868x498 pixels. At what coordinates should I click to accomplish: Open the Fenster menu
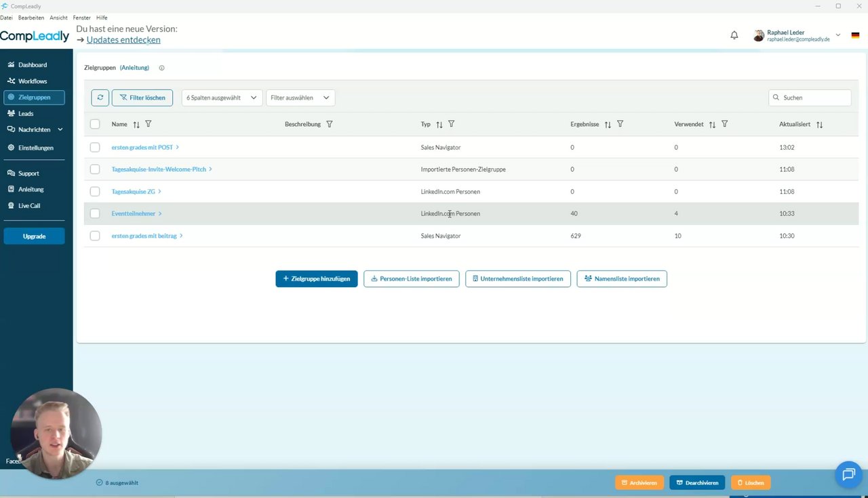[x=81, y=18]
